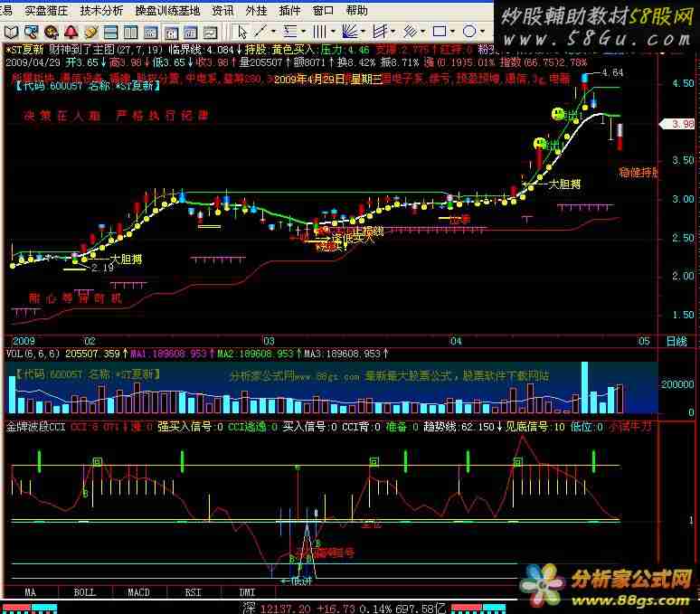This screenshot has height=614, width=700.
Task: Click the head avatar toolbar icon
Action: coord(52,33)
